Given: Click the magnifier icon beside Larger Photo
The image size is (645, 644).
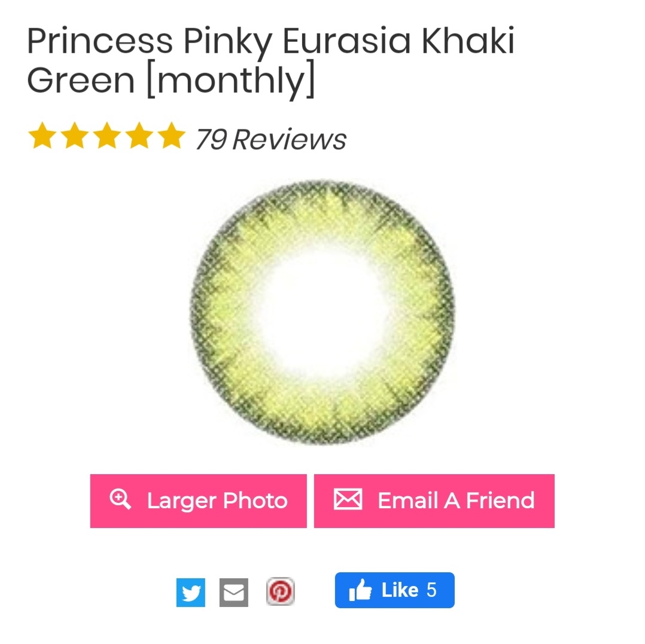Looking at the screenshot, I should click(120, 499).
